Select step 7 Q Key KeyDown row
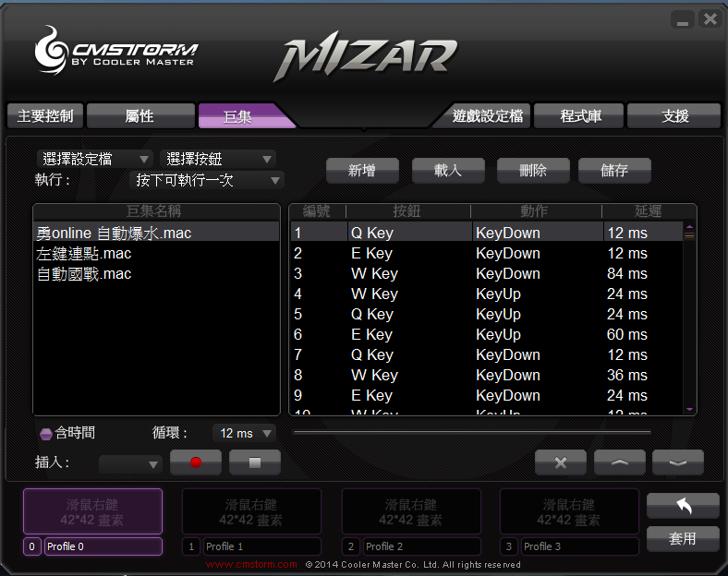728x576 pixels. tap(487, 354)
